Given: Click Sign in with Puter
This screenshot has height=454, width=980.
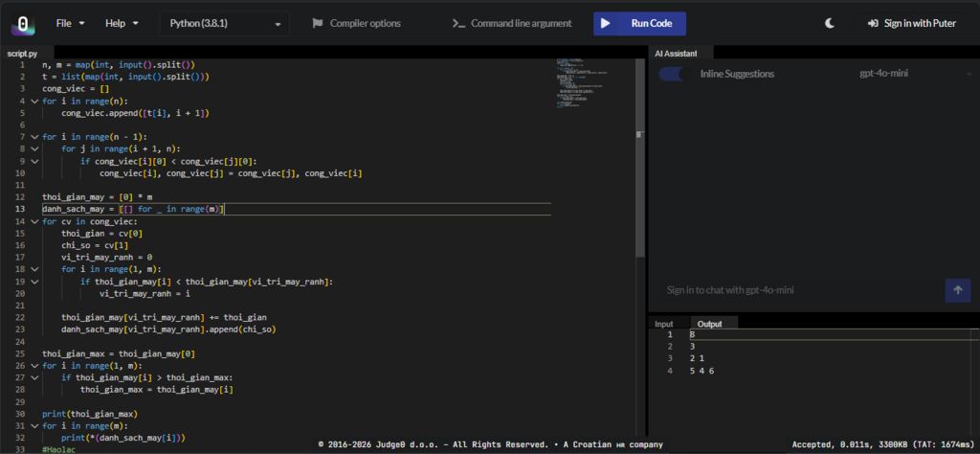Looking at the screenshot, I should coord(912,23).
